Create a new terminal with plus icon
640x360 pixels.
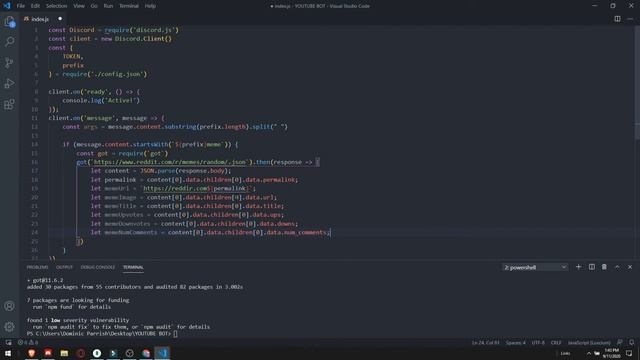(x=578, y=267)
